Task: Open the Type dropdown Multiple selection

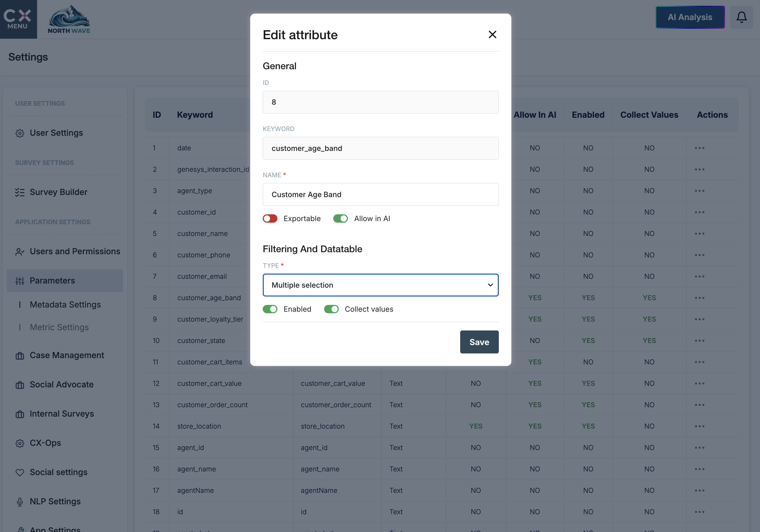Action: click(x=380, y=285)
